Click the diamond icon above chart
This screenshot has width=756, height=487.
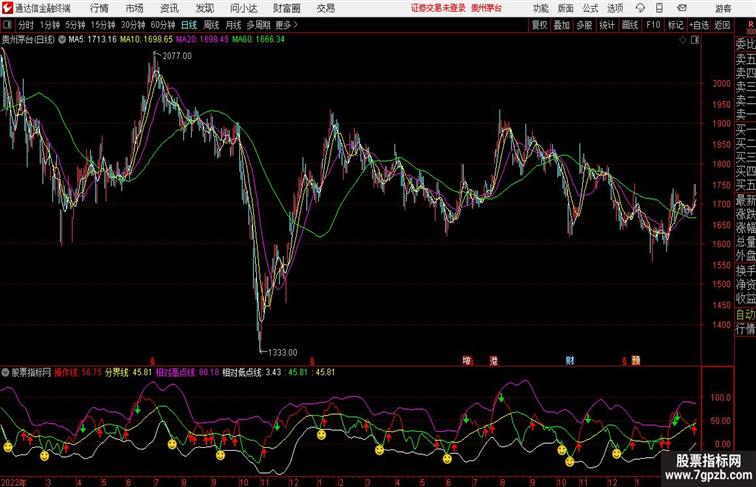(x=683, y=40)
